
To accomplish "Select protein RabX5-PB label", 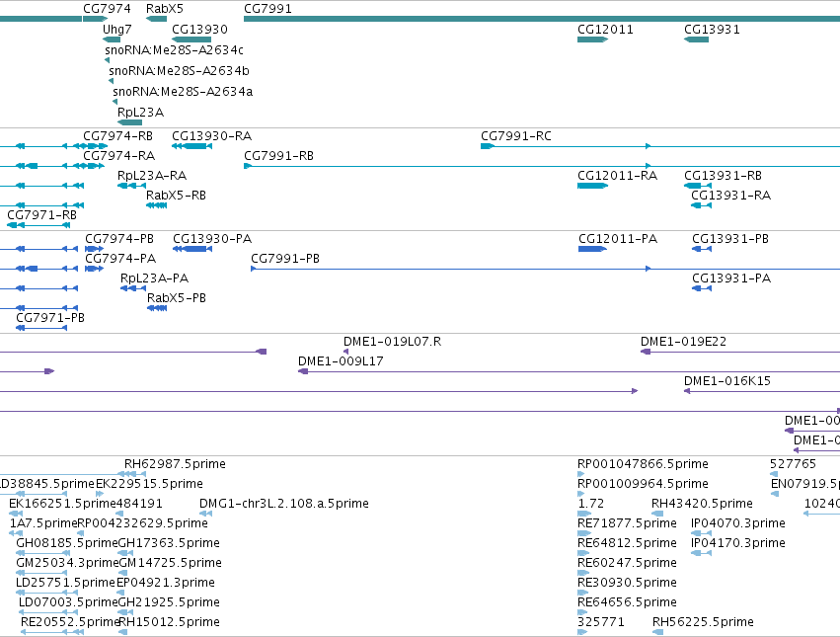I will (177, 297).
